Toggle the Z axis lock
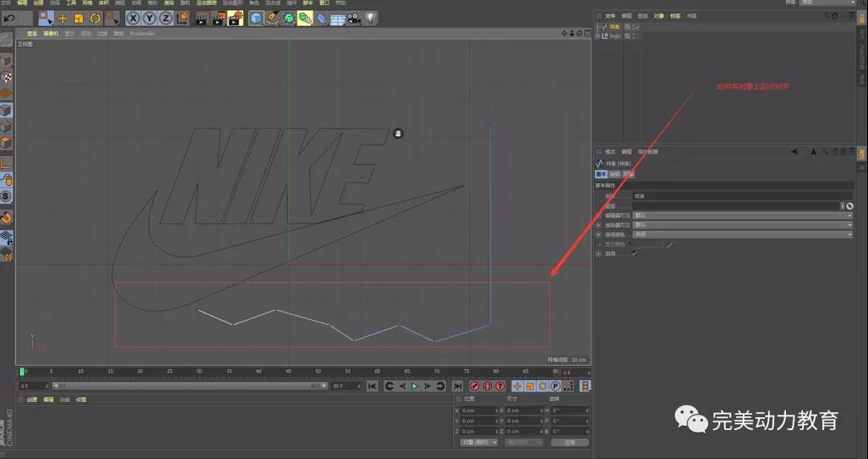This screenshot has width=868, height=459. [x=166, y=18]
